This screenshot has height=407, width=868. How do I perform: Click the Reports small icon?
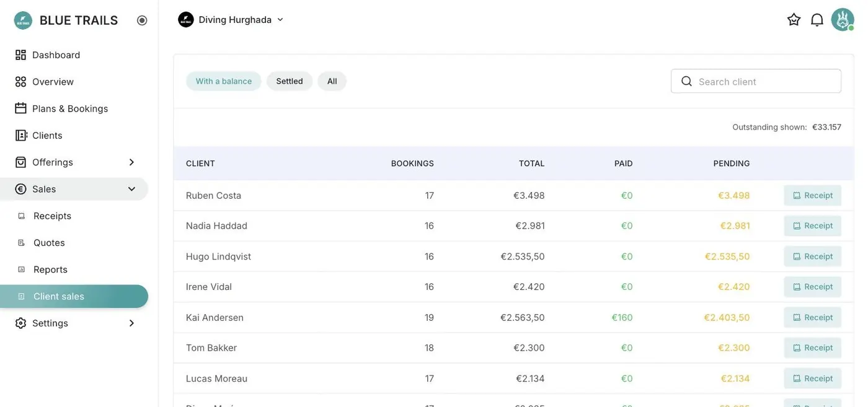click(22, 269)
